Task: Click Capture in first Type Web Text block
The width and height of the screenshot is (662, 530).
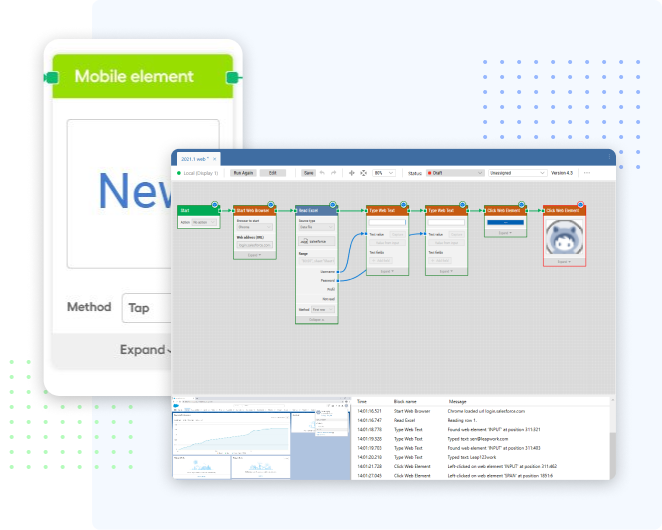Action: (397, 234)
